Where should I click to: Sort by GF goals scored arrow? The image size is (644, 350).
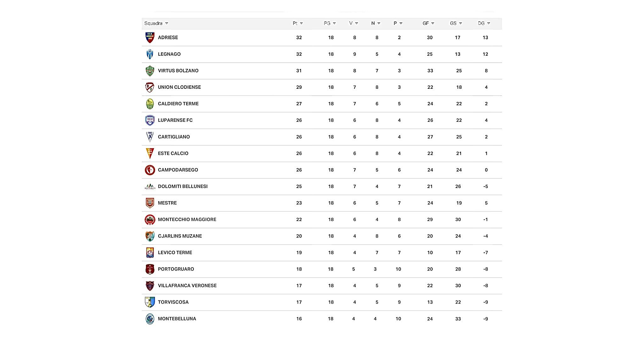coord(433,23)
